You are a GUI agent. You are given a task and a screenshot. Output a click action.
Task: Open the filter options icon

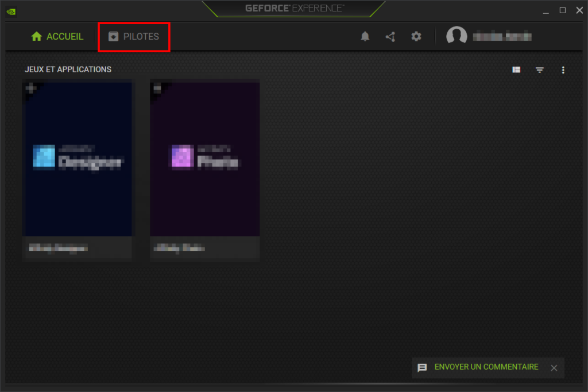click(540, 70)
